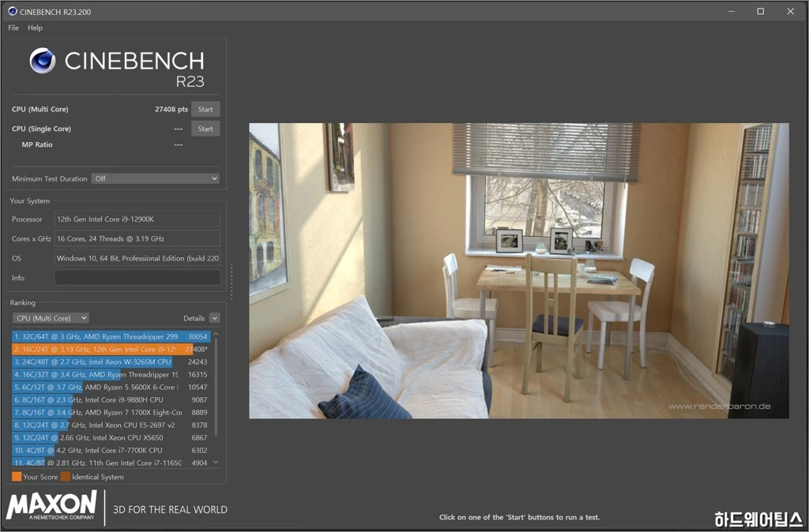Click the empty Info input field

tap(137, 278)
